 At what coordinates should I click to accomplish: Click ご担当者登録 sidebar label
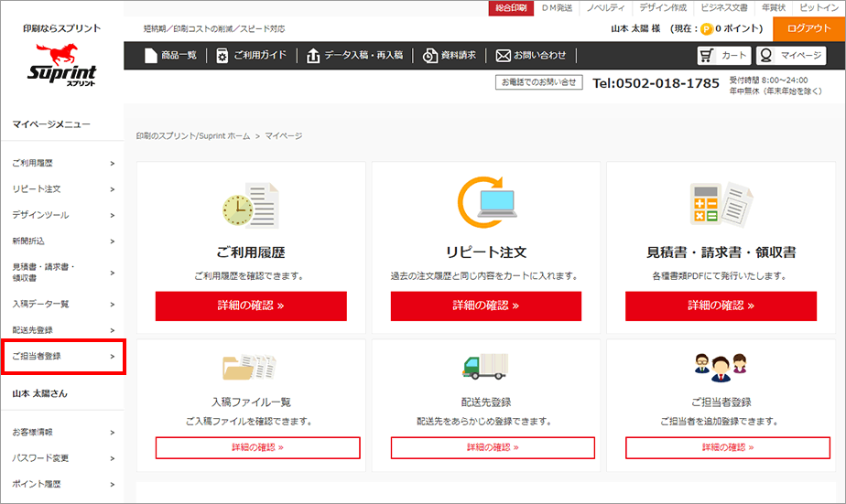(x=36, y=357)
